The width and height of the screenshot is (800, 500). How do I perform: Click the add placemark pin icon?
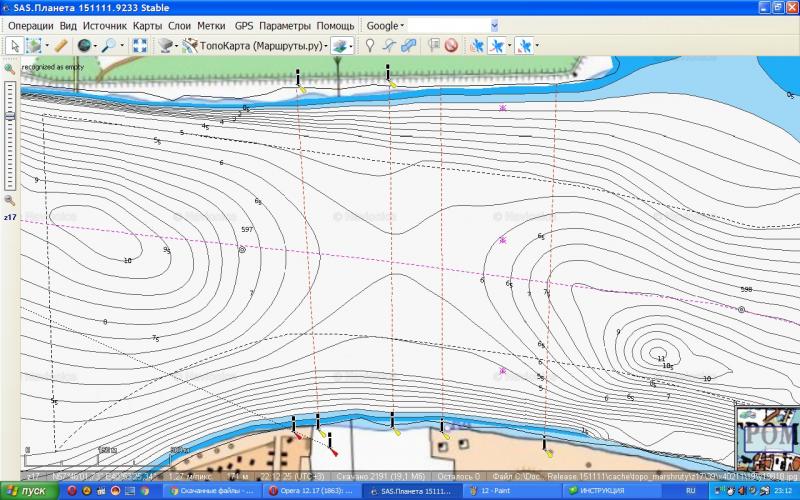369,45
